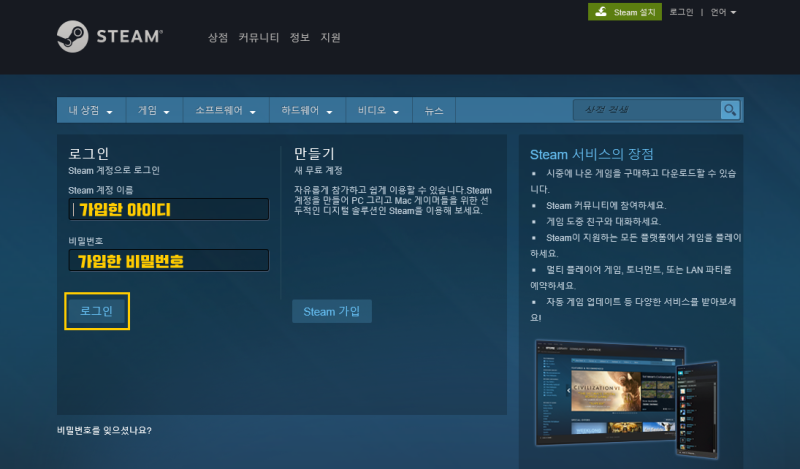
Task: Open the 뉴스 tab
Action: [434, 110]
